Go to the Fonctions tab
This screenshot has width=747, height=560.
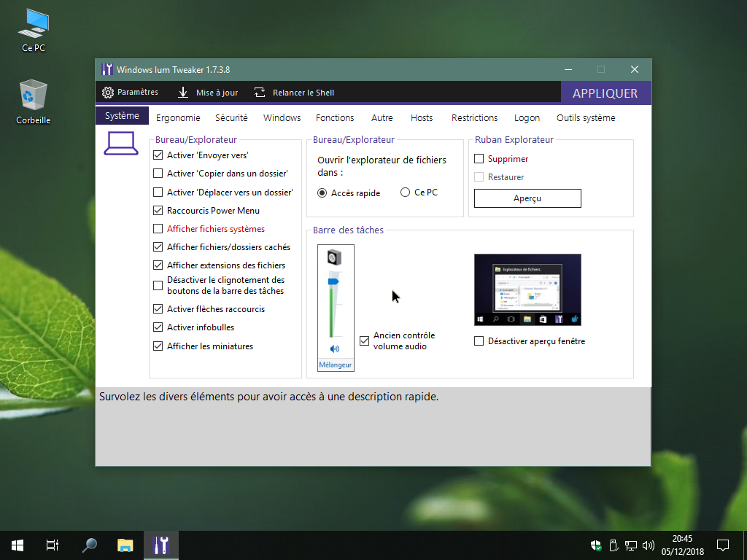(335, 117)
